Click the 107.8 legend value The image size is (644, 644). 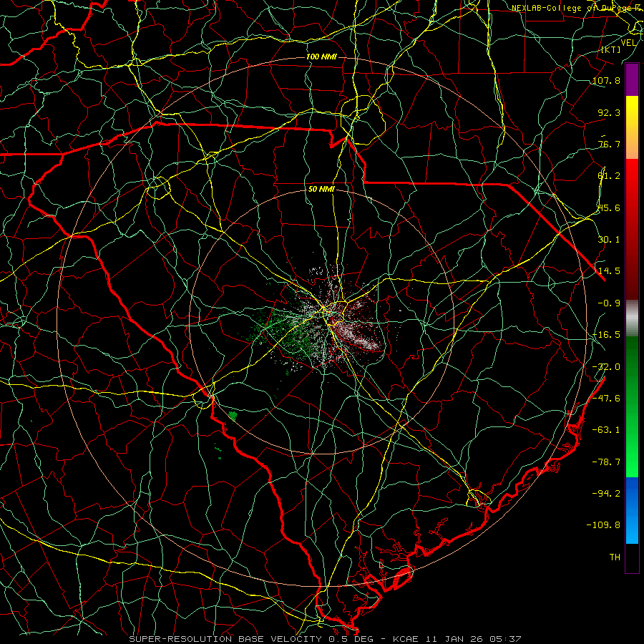click(x=606, y=80)
